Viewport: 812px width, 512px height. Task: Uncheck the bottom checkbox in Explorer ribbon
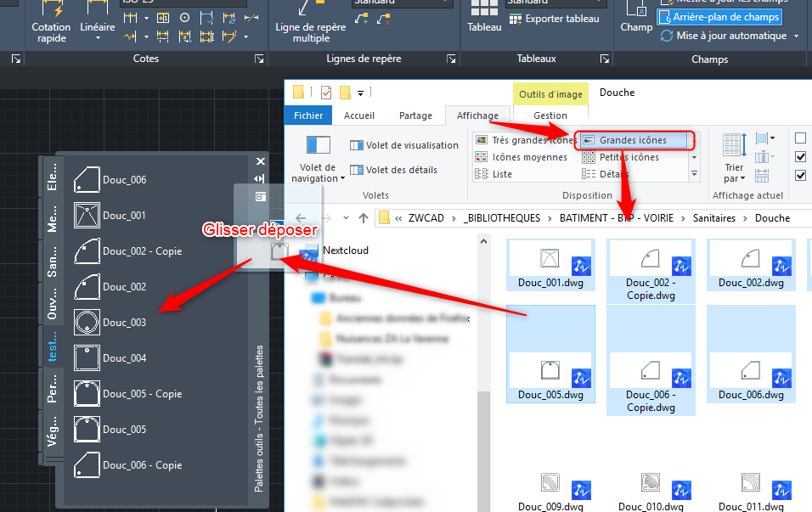coord(800,176)
